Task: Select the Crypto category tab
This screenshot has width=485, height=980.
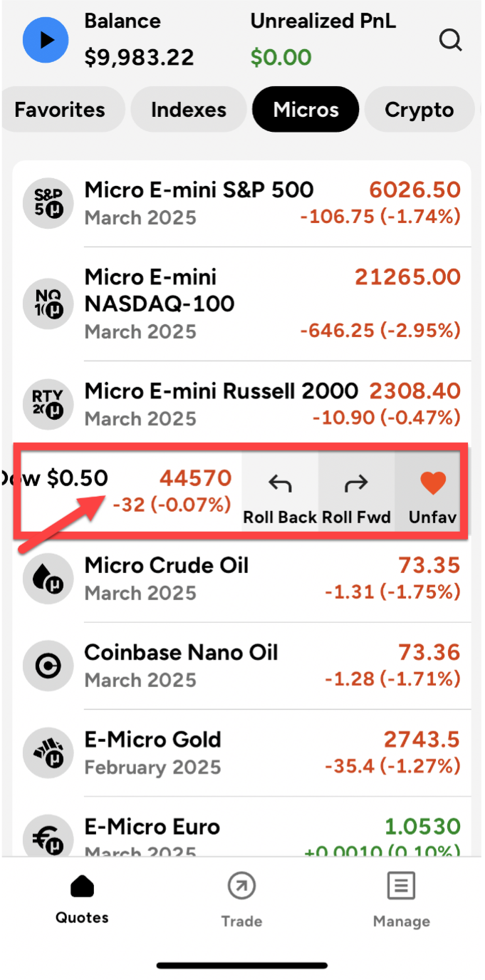Action: pyautogui.click(x=419, y=110)
